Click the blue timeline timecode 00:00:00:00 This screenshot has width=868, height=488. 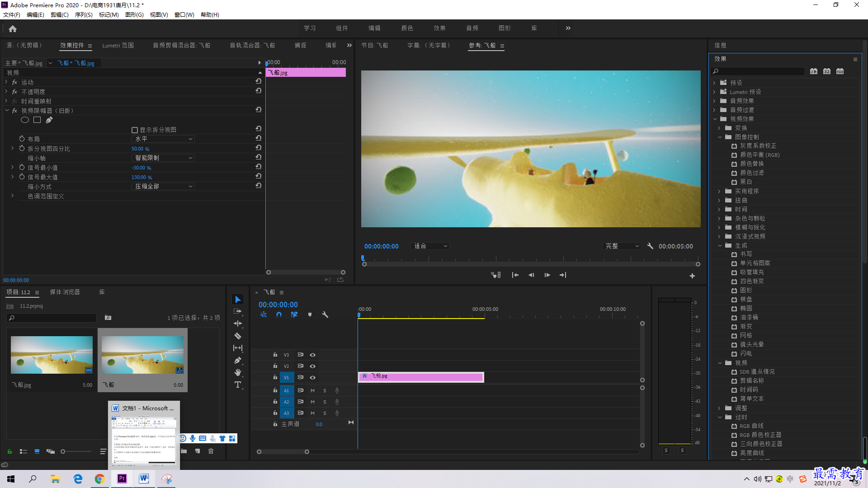click(x=278, y=305)
